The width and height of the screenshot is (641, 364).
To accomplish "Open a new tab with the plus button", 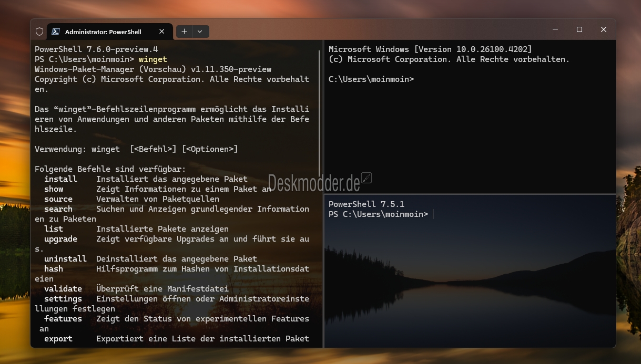I will pos(184,32).
